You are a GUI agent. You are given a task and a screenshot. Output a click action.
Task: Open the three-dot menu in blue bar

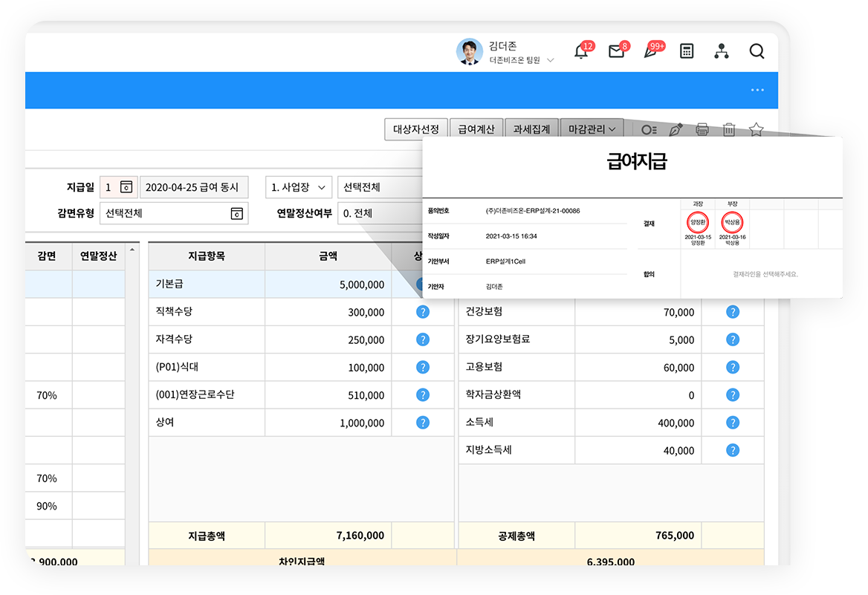tap(757, 90)
